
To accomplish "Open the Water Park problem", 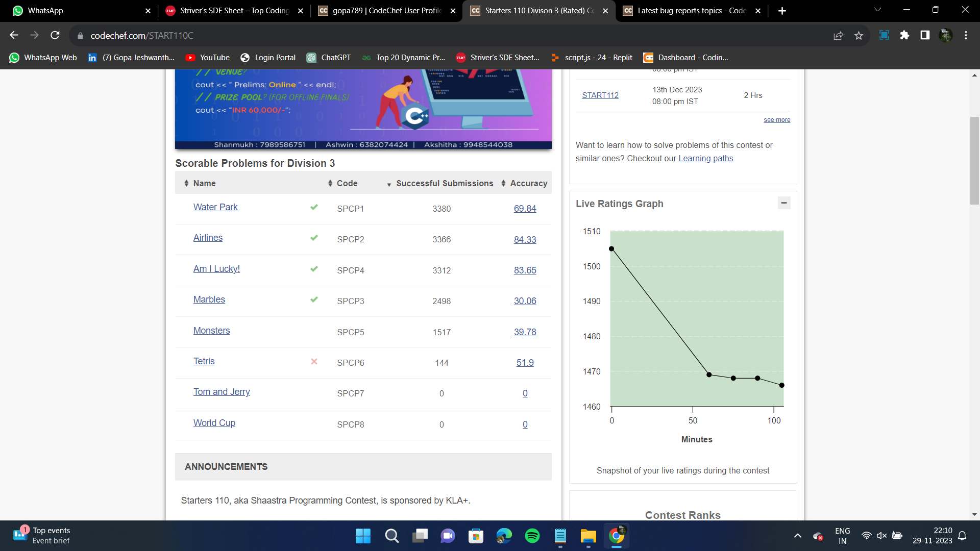I will pyautogui.click(x=215, y=207).
